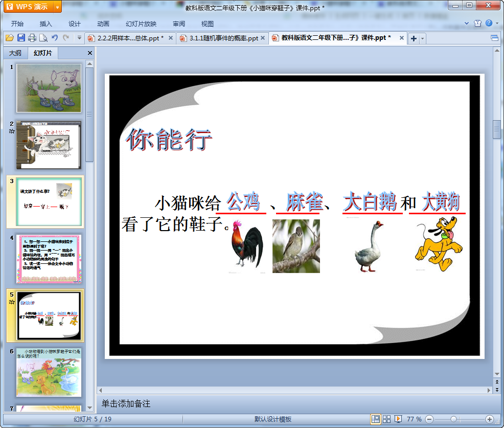Viewport: 504px width, 428px height.
Task: Select the sparrow photo
Action: point(296,246)
